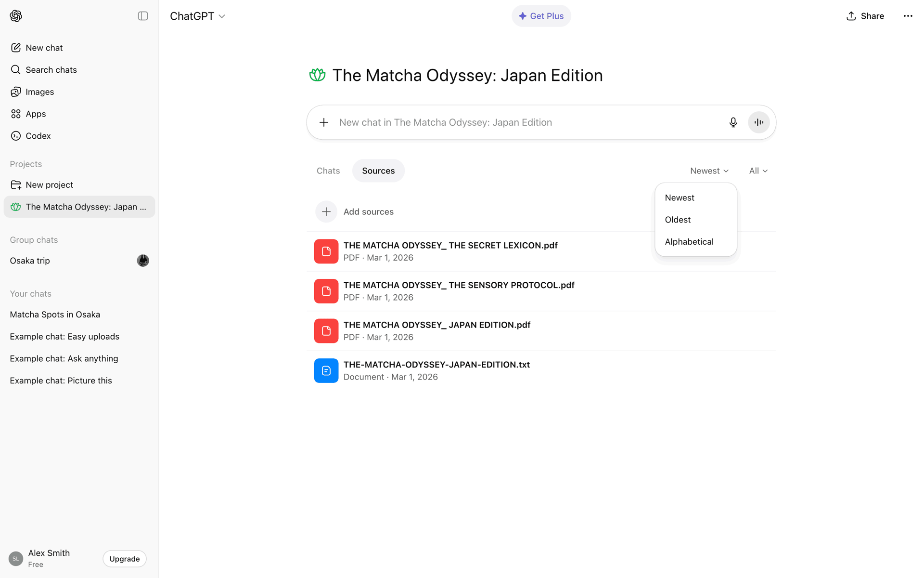Click the Projects section header
This screenshot has width=924, height=578.
click(26, 164)
